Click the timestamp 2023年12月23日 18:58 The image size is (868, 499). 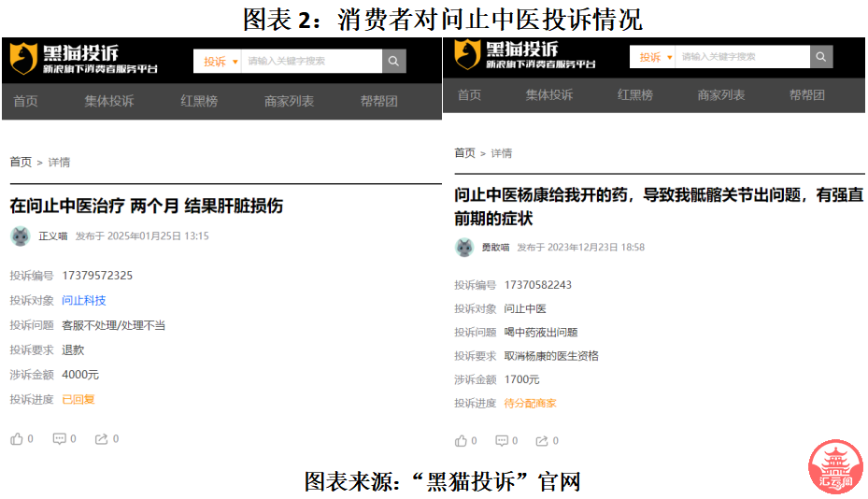tap(596, 247)
